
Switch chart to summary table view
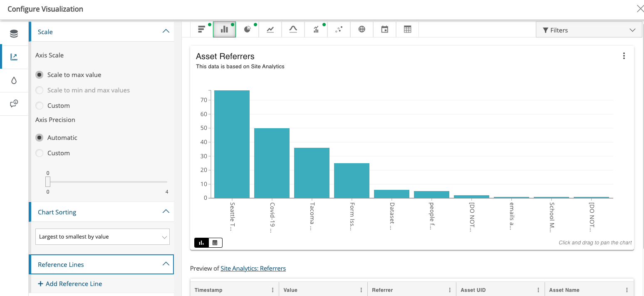[215, 243]
